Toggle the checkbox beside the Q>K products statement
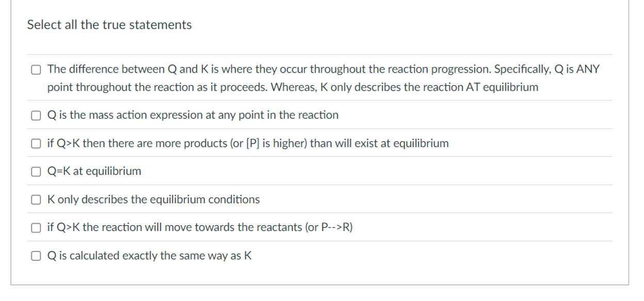Image resolution: width=644 pixels, height=301 pixels. (x=35, y=143)
